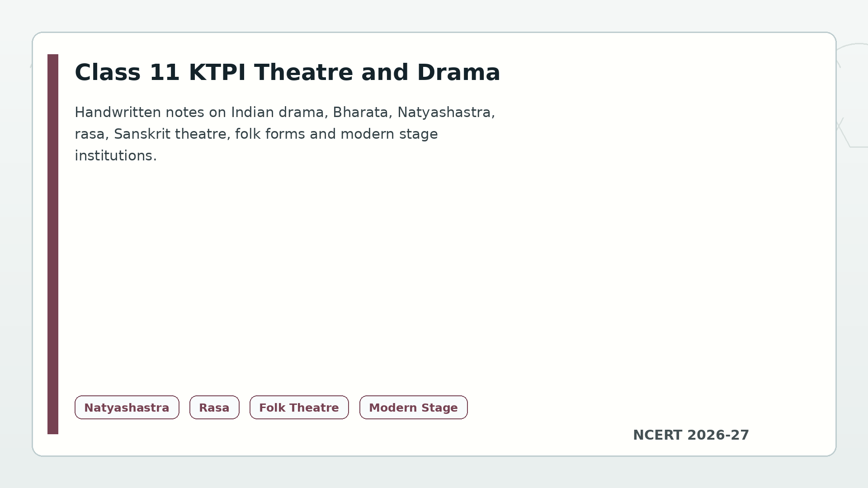Click the description beginning 'Handwritten notes on Indian drama'
Image resolution: width=868 pixels, height=488 pixels.
pyautogui.click(x=285, y=134)
